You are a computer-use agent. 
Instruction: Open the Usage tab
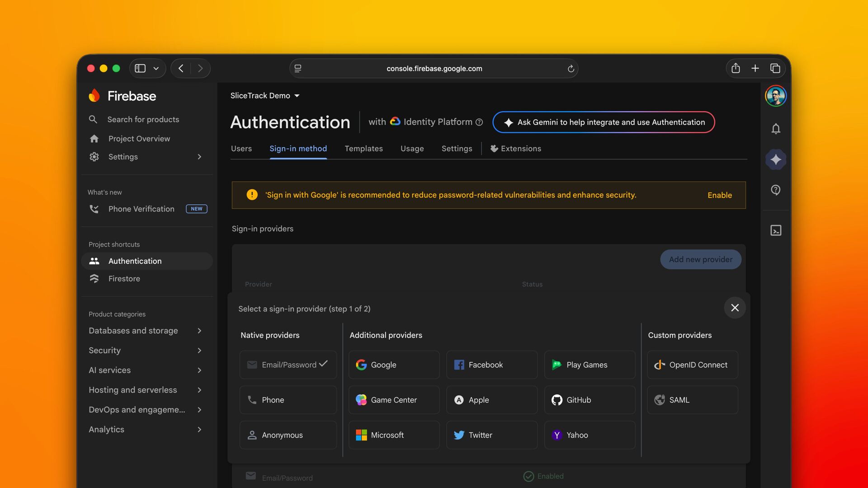[412, 149]
